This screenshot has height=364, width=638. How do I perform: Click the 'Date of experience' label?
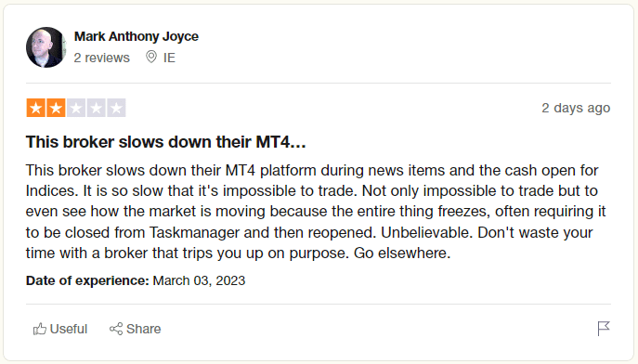pyautogui.click(x=87, y=280)
